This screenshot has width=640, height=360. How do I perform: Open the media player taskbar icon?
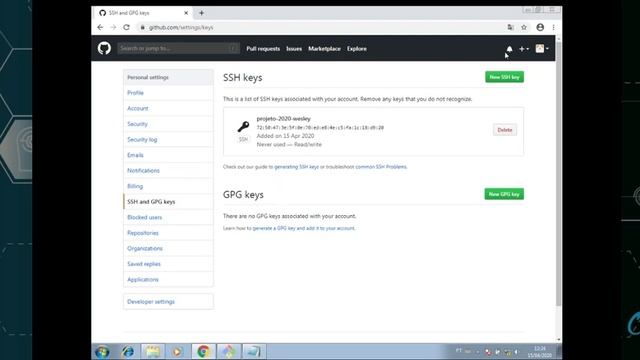(x=177, y=352)
